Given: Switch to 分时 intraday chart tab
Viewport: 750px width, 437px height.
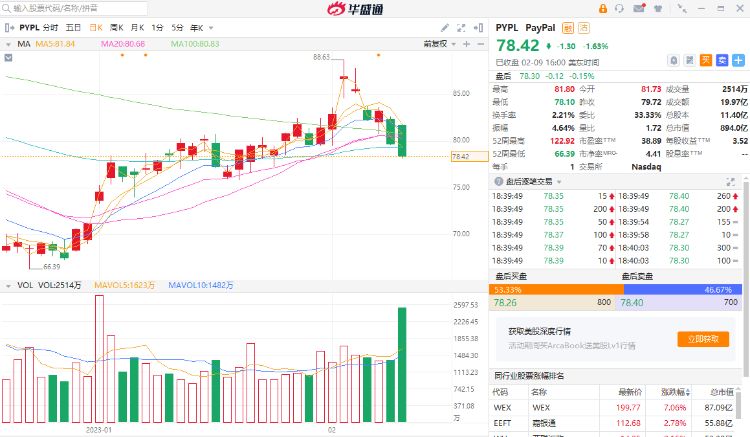Looking at the screenshot, I should click(50, 28).
